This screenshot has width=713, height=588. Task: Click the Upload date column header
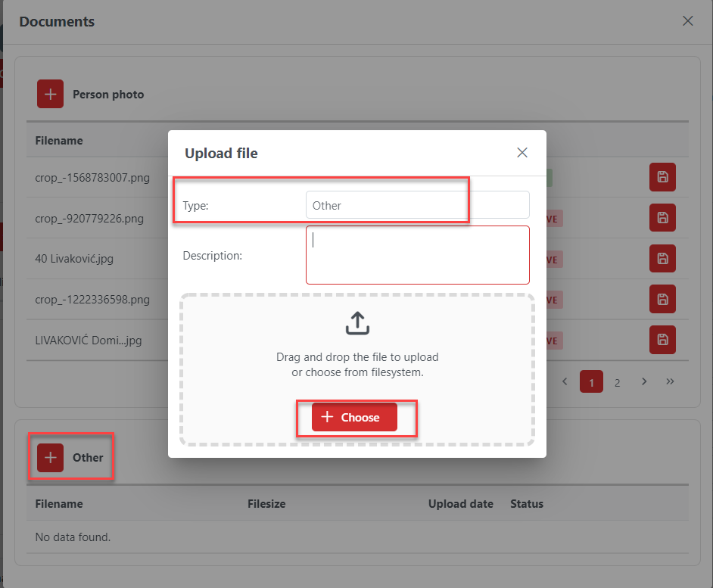tap(460, 504)
